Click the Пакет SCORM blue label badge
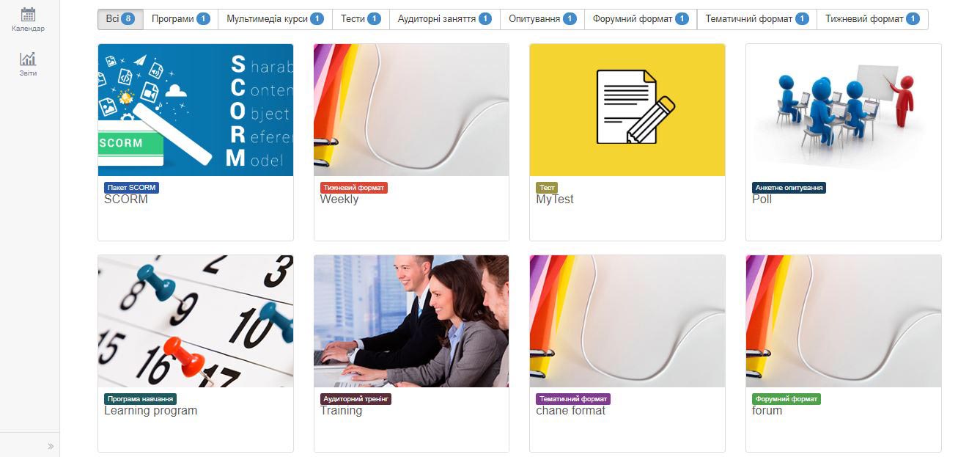 [131, 188]
